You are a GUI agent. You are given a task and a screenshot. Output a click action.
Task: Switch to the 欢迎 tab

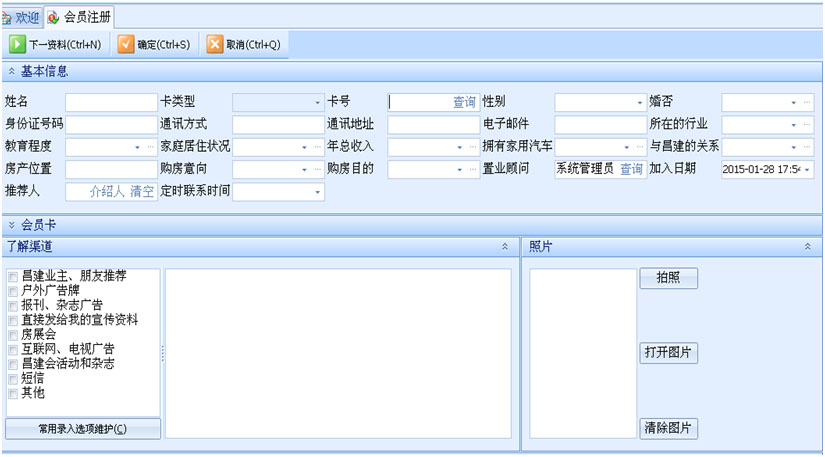tap(27, 17)
